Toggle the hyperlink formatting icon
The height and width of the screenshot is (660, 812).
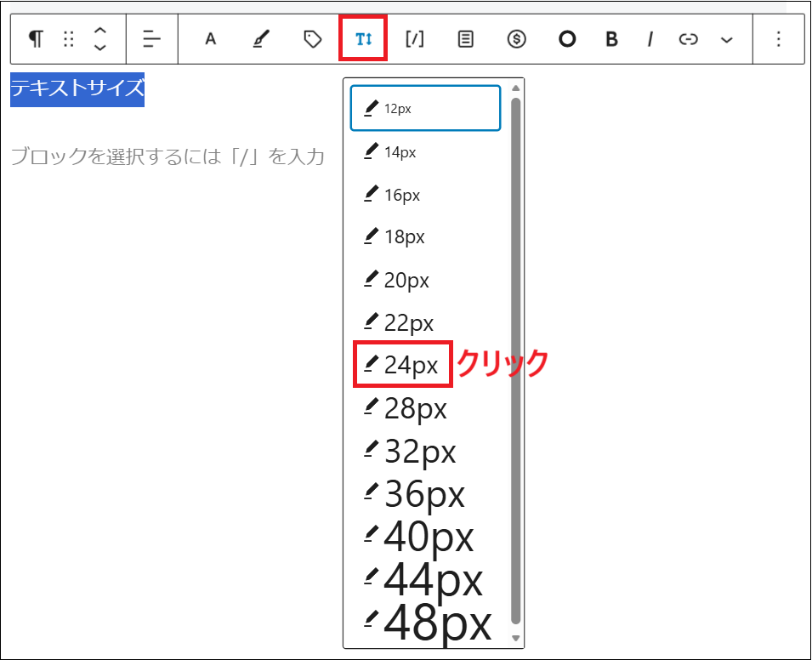(x=688, y=39)
